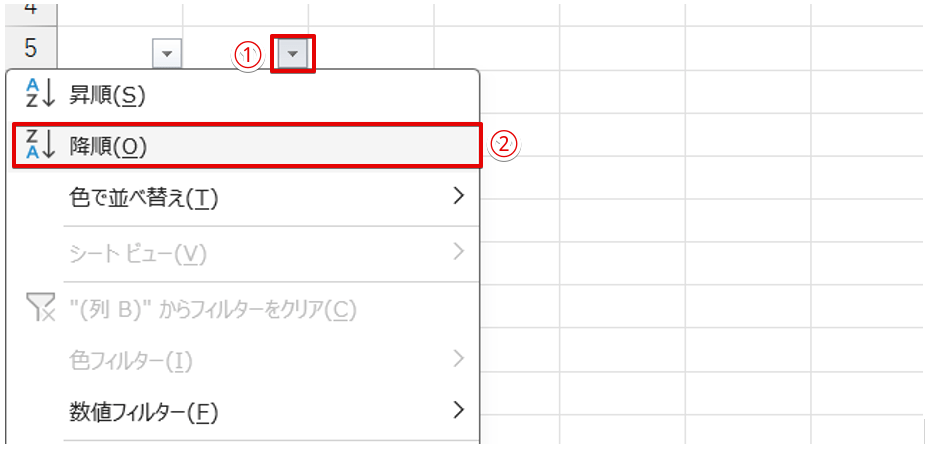Viewport: 929px width, 453px height.
Task: Expand the シート ビュー submenu chevron
Action: coord(458,252)
